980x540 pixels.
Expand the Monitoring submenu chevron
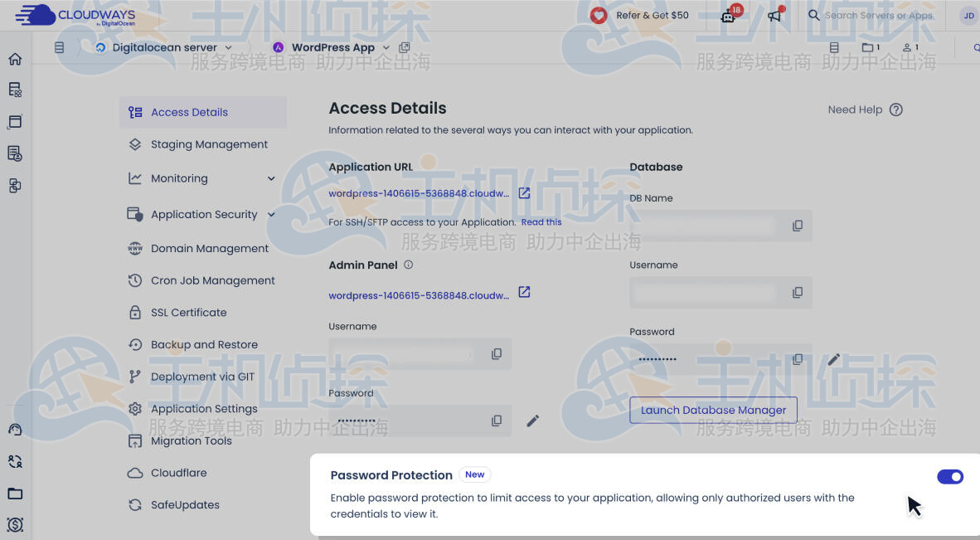coord(271,178)
